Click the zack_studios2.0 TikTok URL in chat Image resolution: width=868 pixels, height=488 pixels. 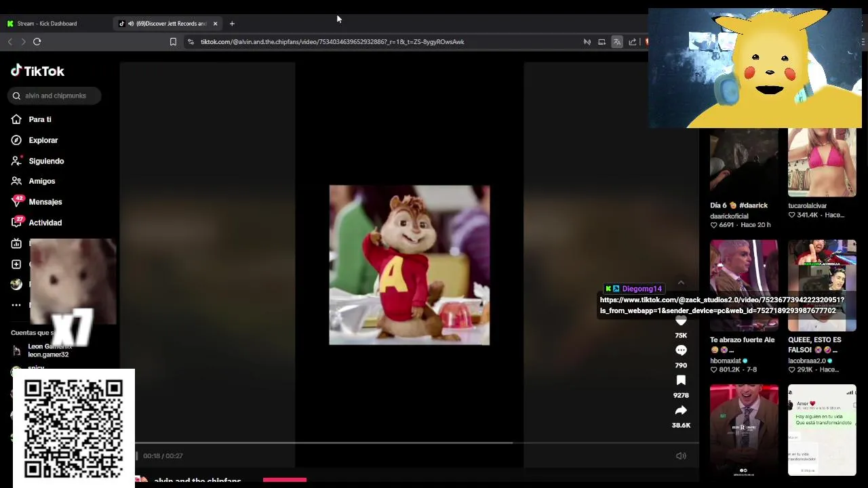click(722, 305)
